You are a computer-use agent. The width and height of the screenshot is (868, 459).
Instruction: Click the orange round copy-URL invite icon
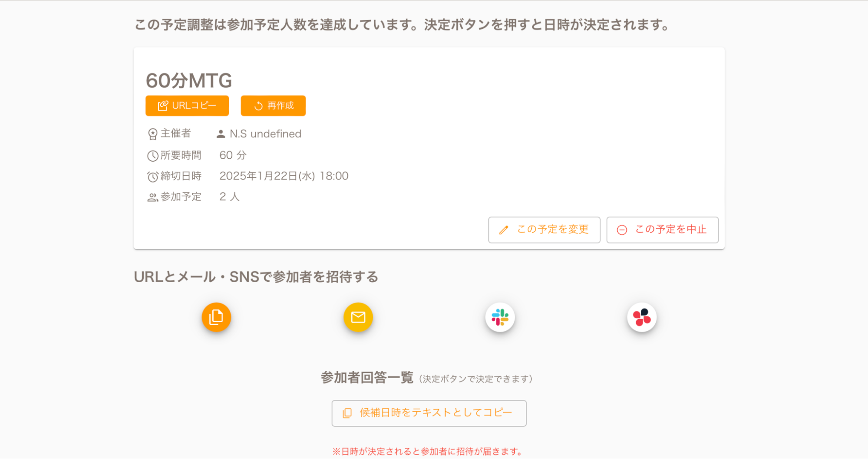216,317
